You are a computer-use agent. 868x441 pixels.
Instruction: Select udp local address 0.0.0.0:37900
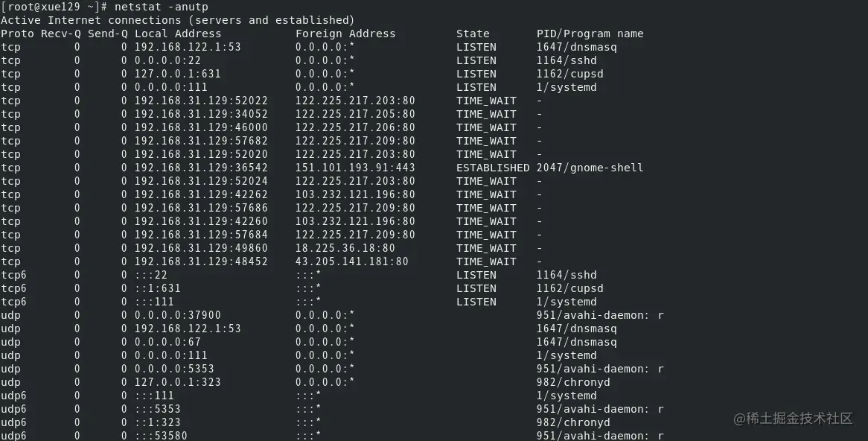[x=178, y=315]
